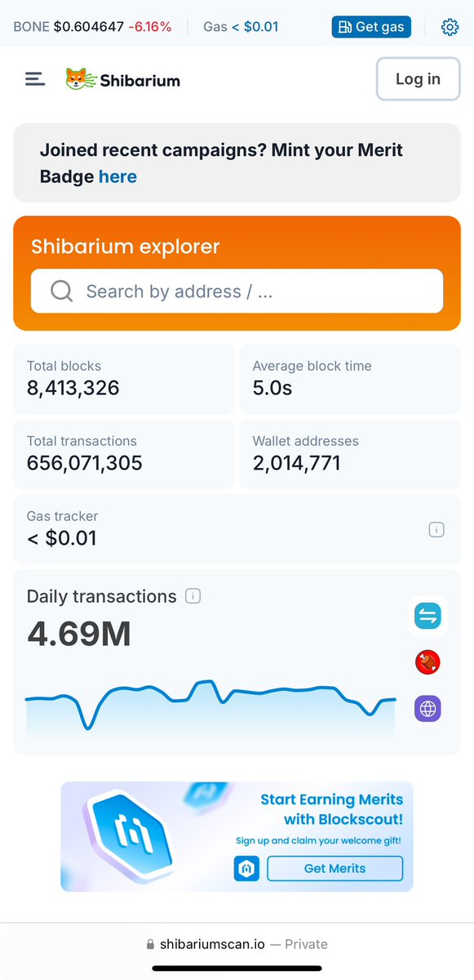Click the 'Shibarium explorer' heading
474x980 pixels.
tap(125, 247)
